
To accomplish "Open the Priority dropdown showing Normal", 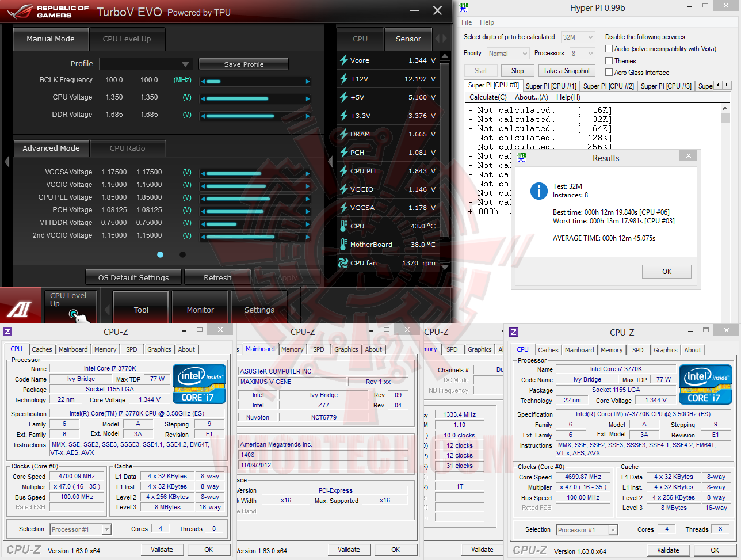I will point(507,54).
